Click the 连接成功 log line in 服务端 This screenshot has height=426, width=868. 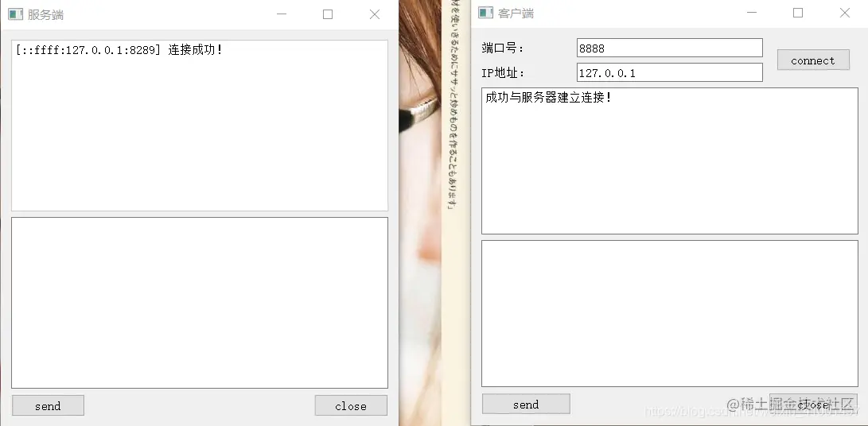pyautogui.click(x=119, y=50)
